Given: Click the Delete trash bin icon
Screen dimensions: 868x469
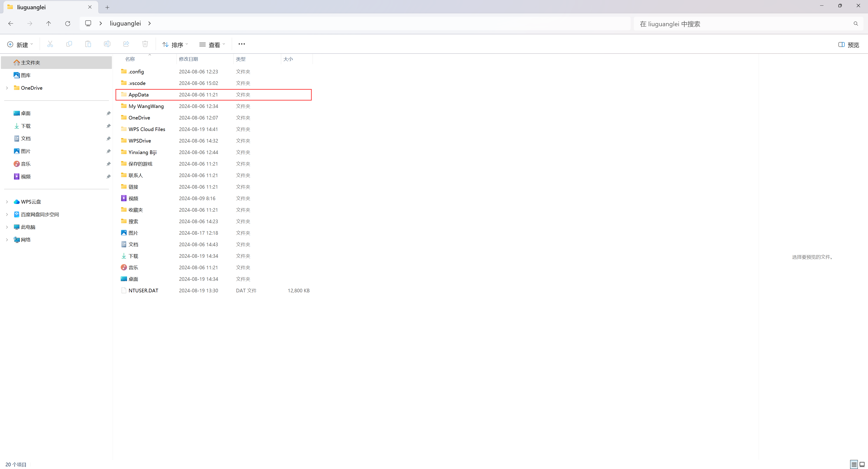Looking at the screenshot, I should (x=145, y=44).
